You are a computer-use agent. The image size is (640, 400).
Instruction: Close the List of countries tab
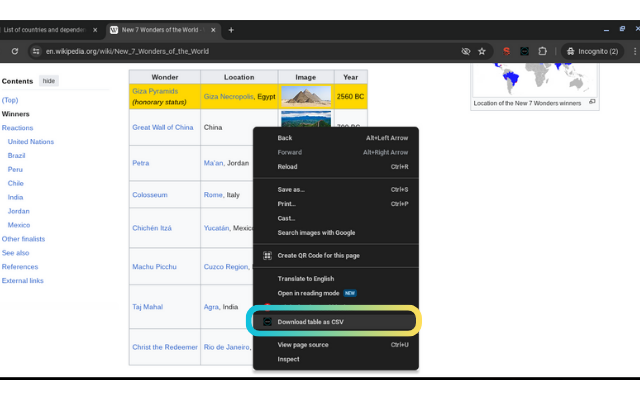point(95,30)
